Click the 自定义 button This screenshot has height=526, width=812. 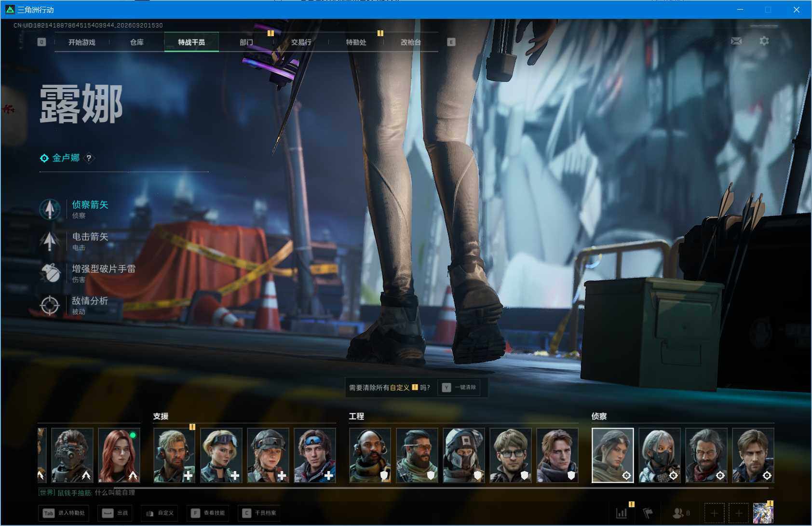tap(160, 513)
